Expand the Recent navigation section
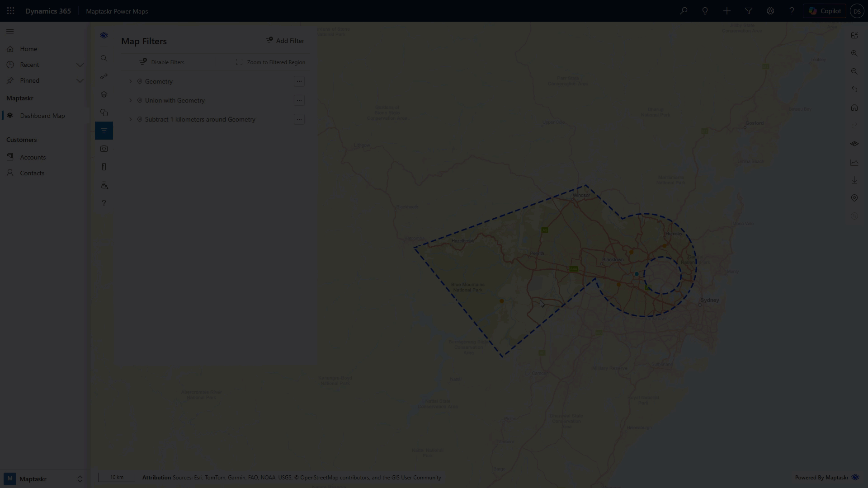868x488 pixels. pyautogui.click(x=80, y=65)
